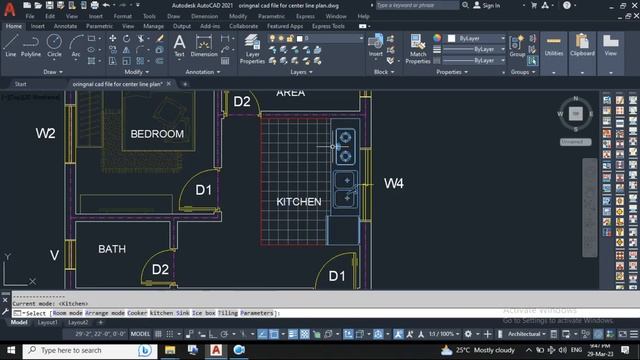Select the Text tool in Annotation
The image size is (640, 360).
pyautogui.click(x=179, y=46)
